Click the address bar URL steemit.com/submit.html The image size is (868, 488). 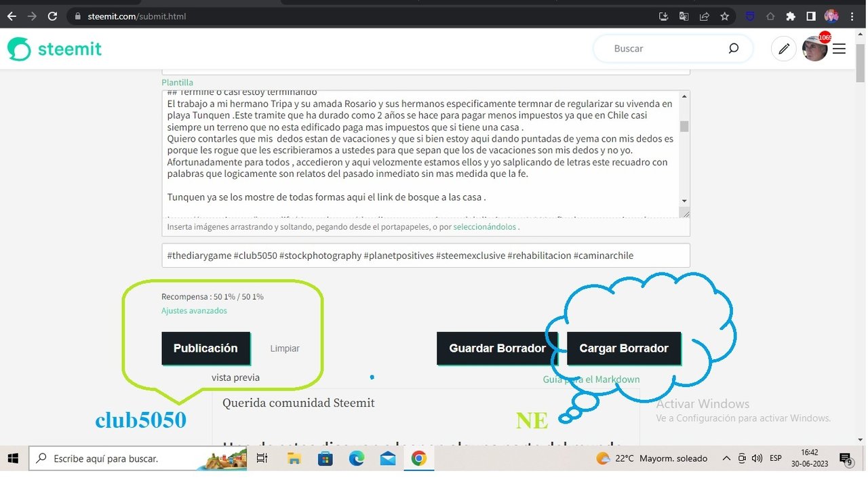coord(136,16)
